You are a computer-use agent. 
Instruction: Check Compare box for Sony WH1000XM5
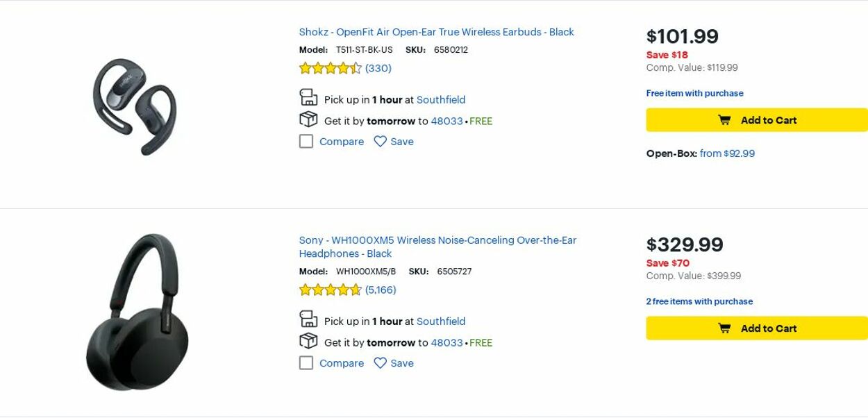click(x=306, y=363)
